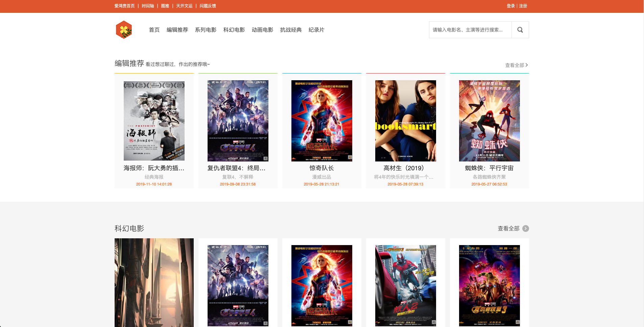644x327 pixels.
Task: Open the 海报师 poster in 编辑推荐
Action: pos(154,121)
